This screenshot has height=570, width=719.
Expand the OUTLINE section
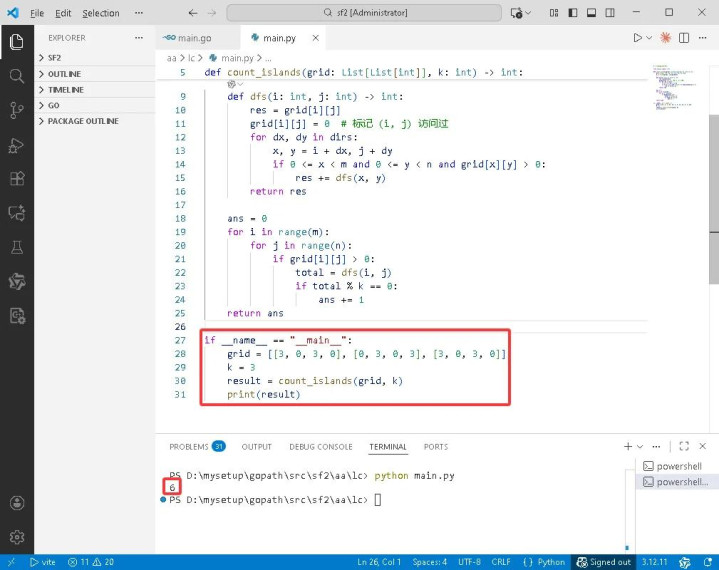pos(64,74)
